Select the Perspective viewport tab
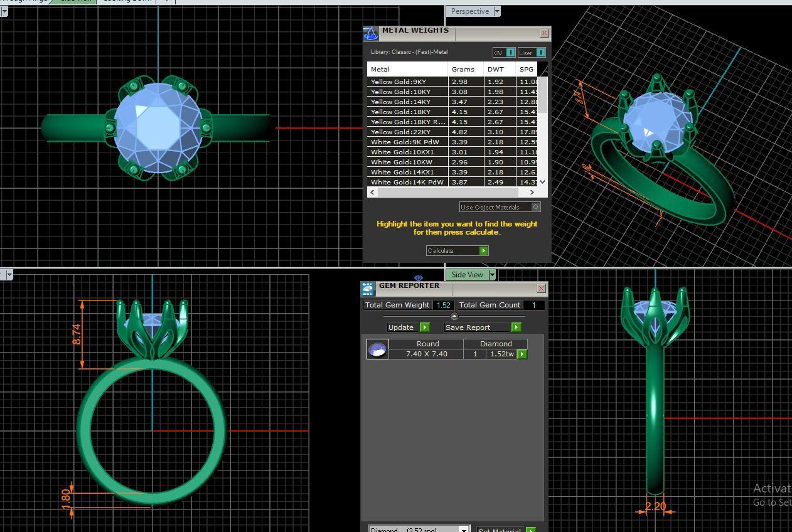The width and height of the screenshot is (792, 532). (469, 11)
